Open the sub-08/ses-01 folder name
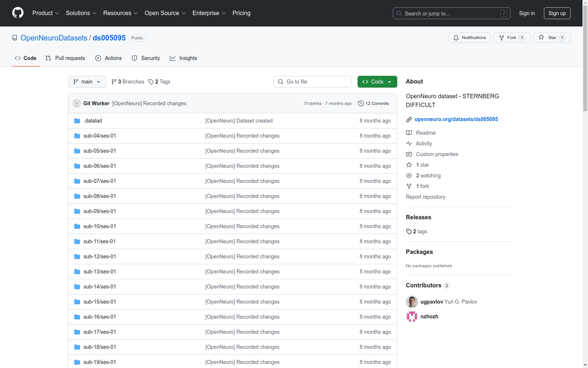The width and height of the screenshot is (588, 368). click(100, 196)
